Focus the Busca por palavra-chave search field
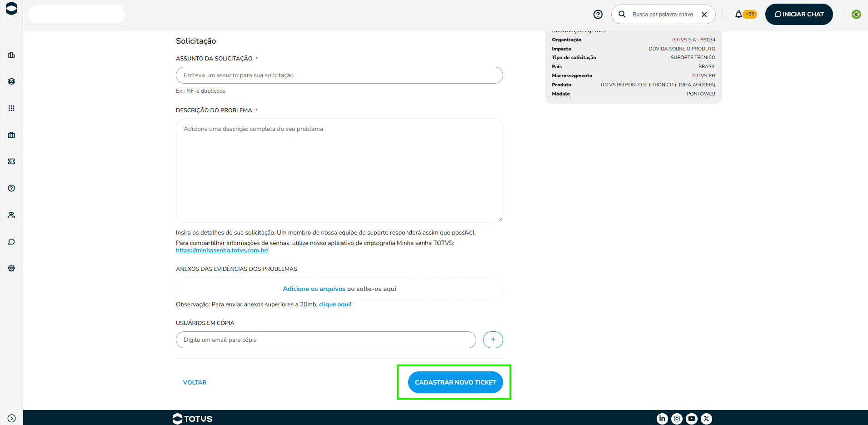The height and width of the screenshot is (425, 868). pos(663,15)
